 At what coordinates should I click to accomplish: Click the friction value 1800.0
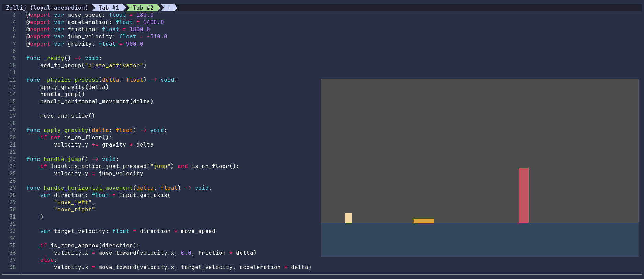point(140,30)
